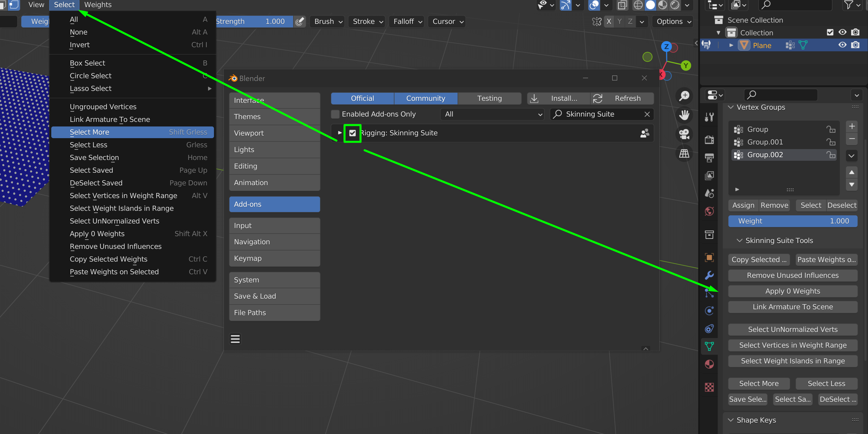This screenshot has height=434, width=868.
Task: Open the Particles properties tab
Action: 709,293
